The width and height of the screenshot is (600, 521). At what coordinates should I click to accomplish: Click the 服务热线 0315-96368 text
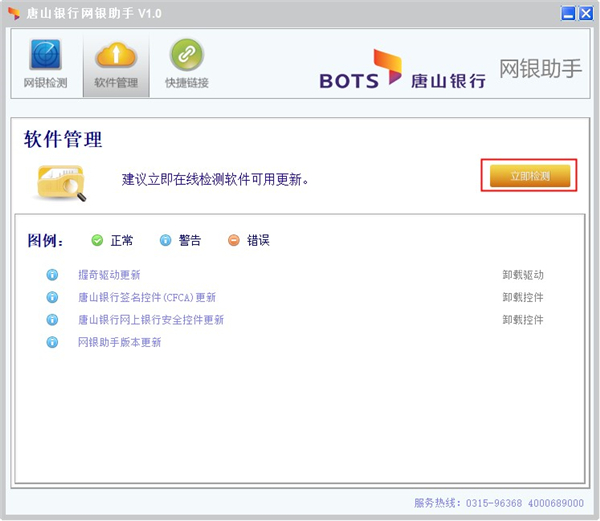click(468, 503)
